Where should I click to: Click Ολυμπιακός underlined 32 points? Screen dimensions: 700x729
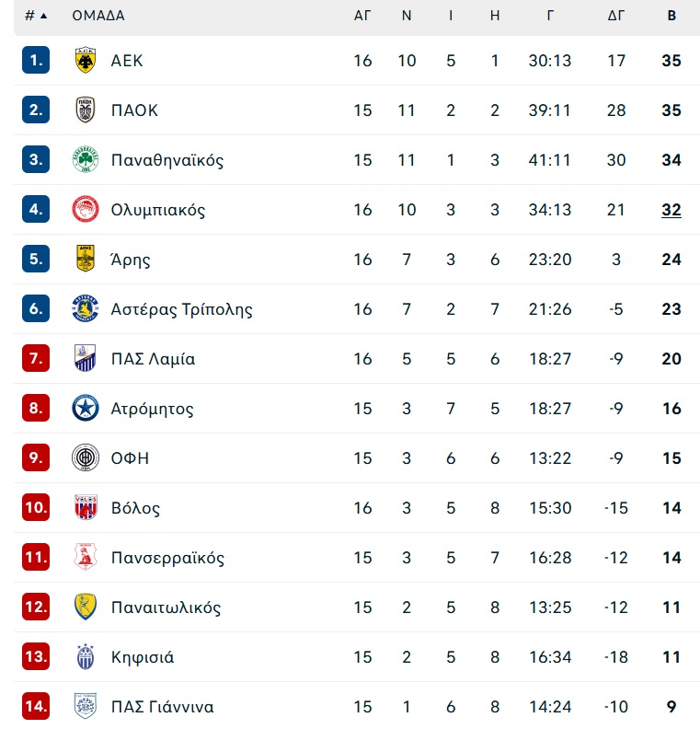point(671,210)
